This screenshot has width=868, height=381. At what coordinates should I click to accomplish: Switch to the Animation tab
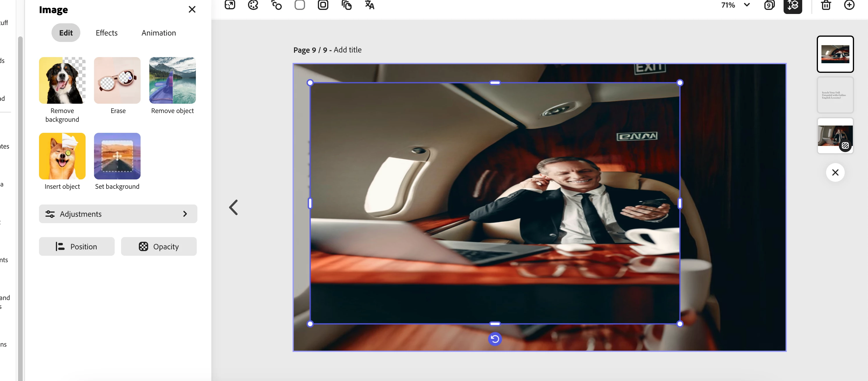(158, 33)
